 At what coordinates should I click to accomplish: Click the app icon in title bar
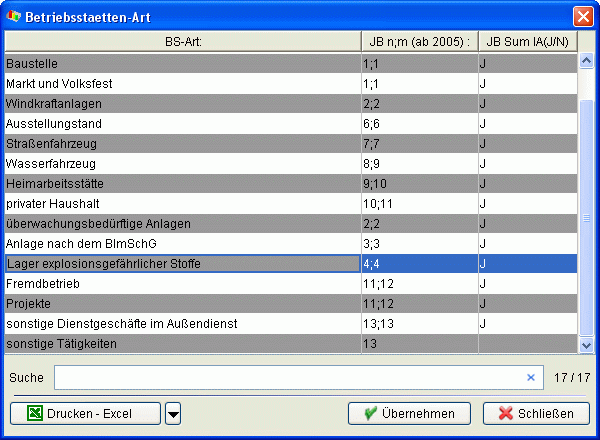click(13, 16)
